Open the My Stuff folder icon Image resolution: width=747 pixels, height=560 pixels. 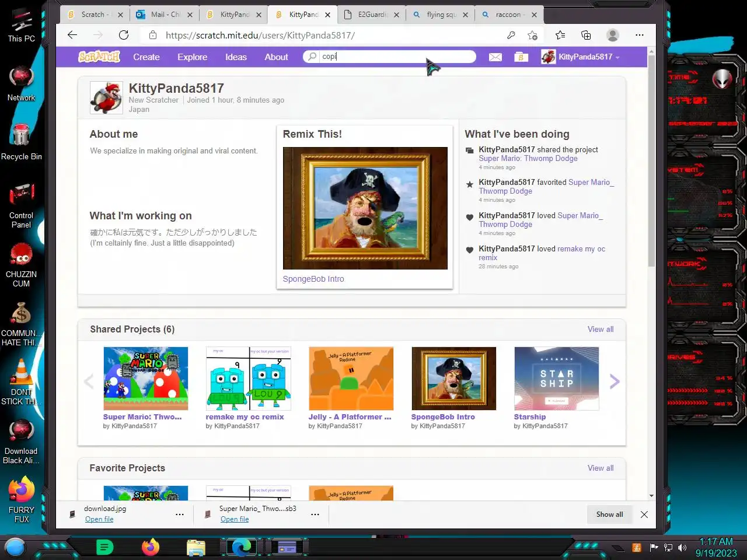pos(521,57)
